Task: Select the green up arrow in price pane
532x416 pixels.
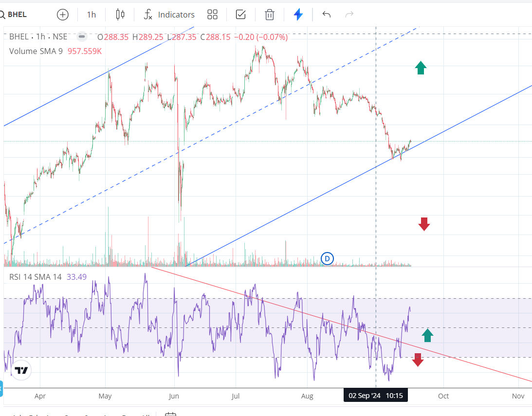Action: 421,68
